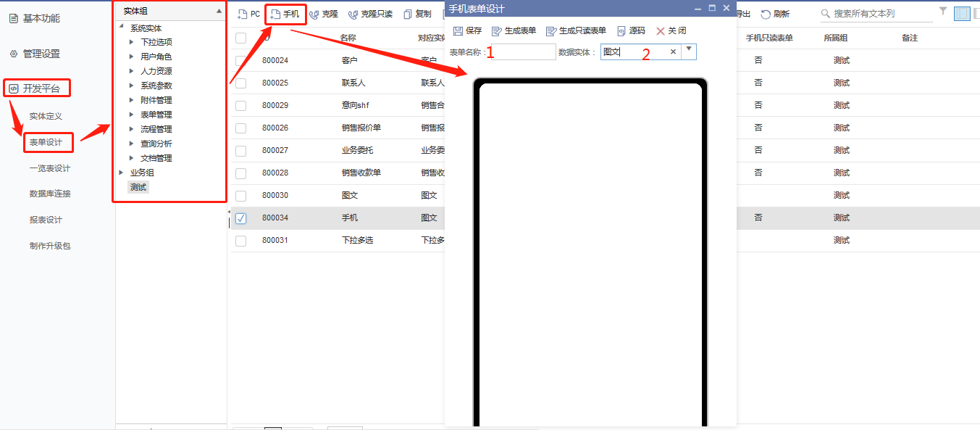Click the 手机 new mobile form icon
Image resolution: width=980 pixels, height=430 pixels.
[276, 15]
